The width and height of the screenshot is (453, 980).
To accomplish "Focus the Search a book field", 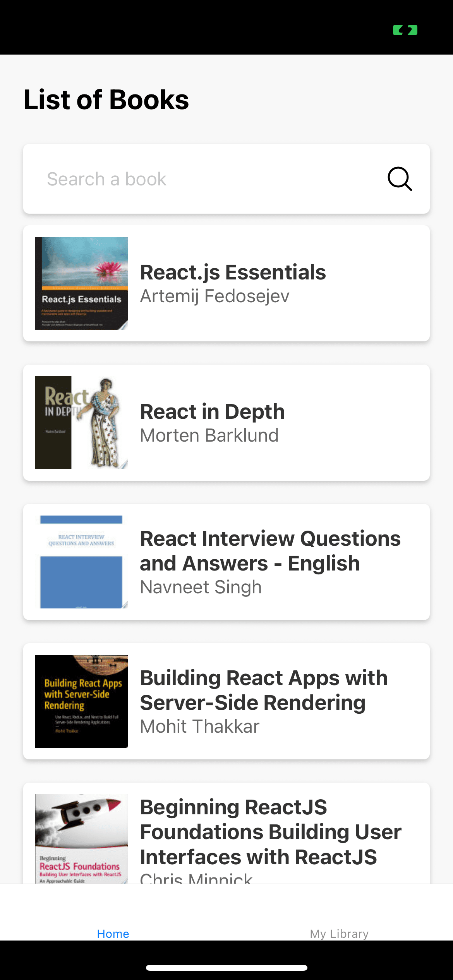I will [209, 179].
